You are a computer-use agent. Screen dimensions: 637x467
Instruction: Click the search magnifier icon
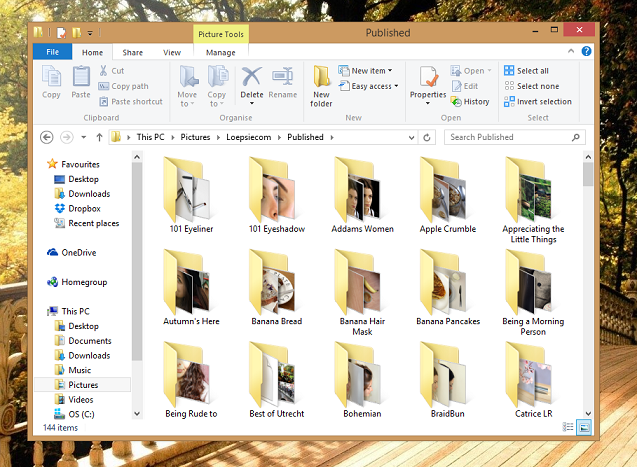click(x=576, y=137)
